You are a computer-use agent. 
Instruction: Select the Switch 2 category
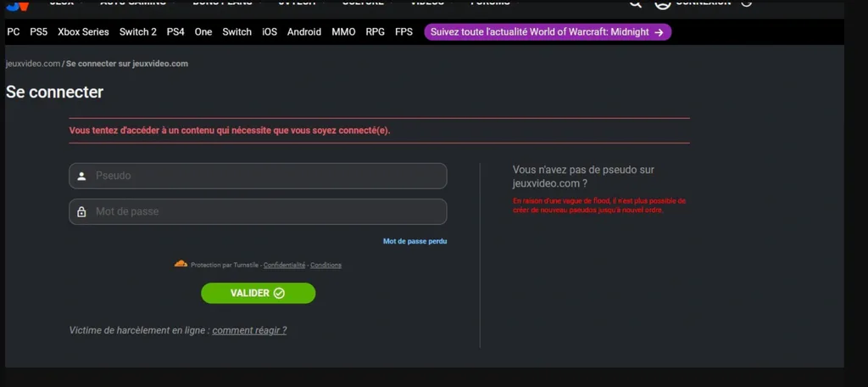138,32
